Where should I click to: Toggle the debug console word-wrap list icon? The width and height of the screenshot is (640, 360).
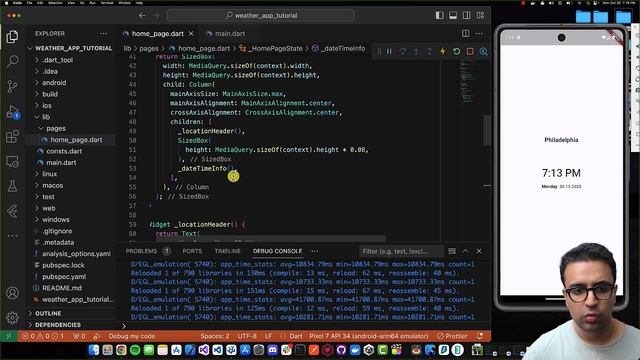tap(452, 251)
